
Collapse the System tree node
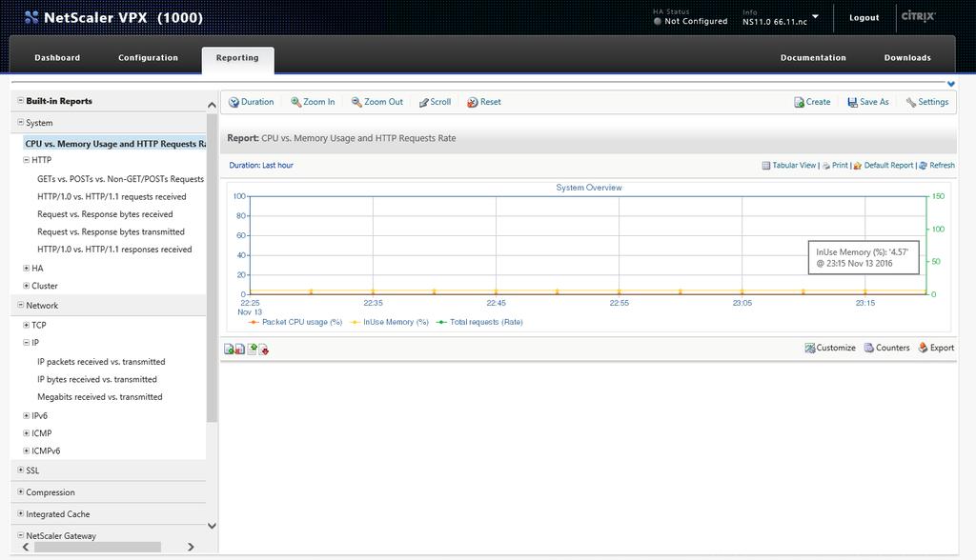click(x=21, y=122)
